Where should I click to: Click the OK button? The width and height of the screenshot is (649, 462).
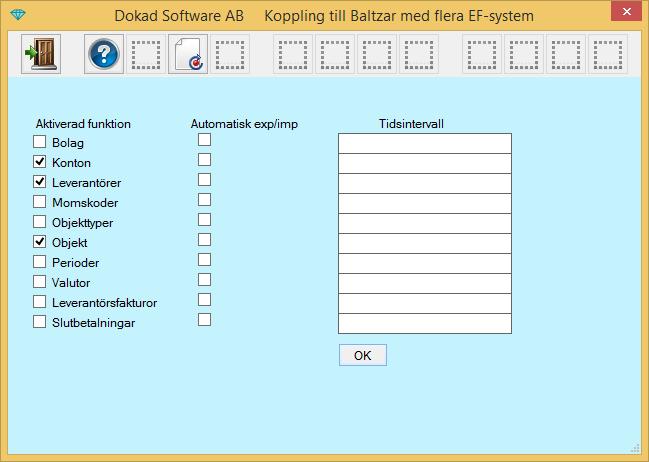coord(363,355)
